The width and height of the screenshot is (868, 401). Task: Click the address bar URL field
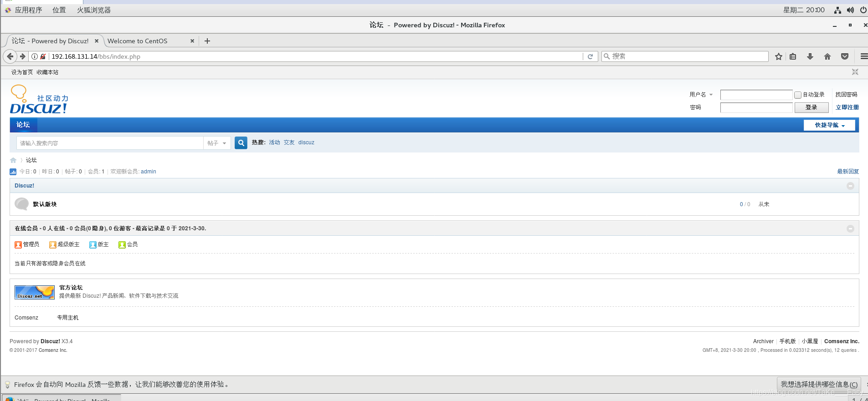(x=314, y=56)
